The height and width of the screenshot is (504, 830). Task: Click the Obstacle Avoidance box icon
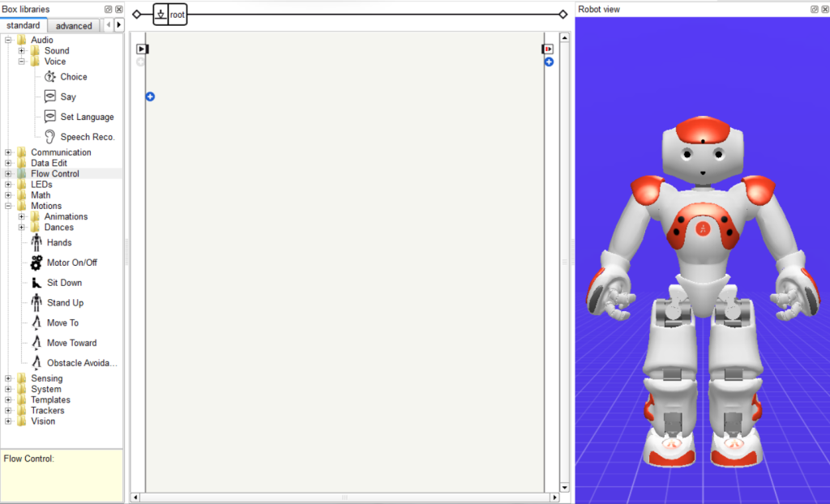pos(36,363)
